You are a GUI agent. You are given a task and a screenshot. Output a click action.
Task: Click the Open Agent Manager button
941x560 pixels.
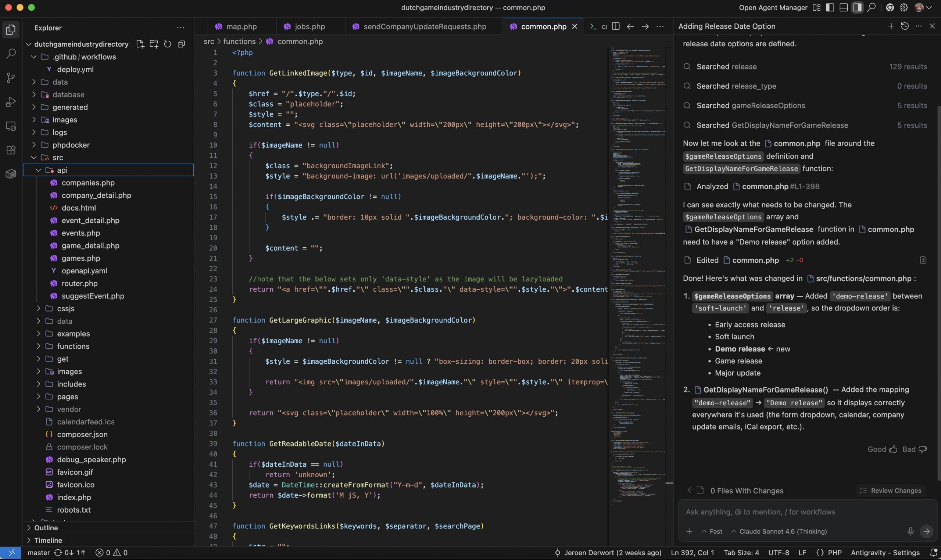(x=773, y=8)
